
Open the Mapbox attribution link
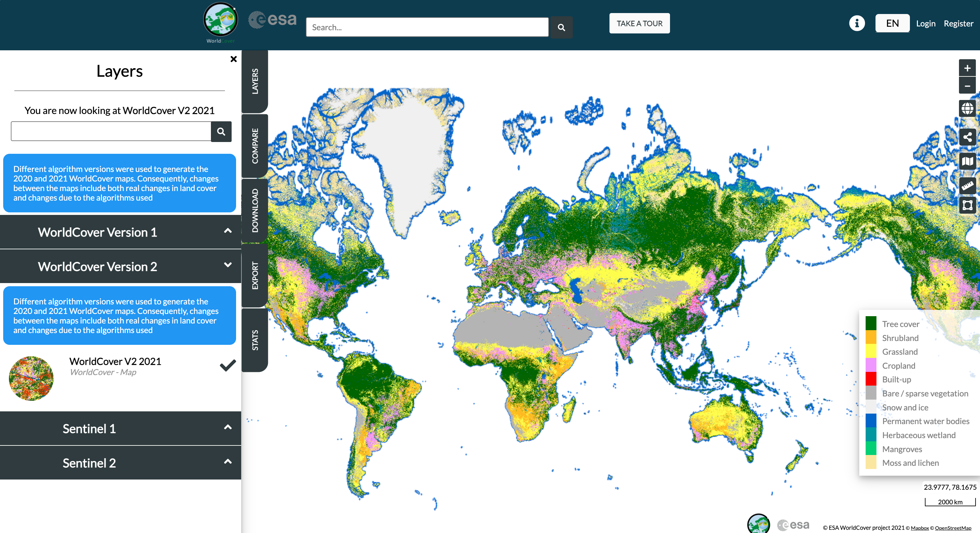919,528
